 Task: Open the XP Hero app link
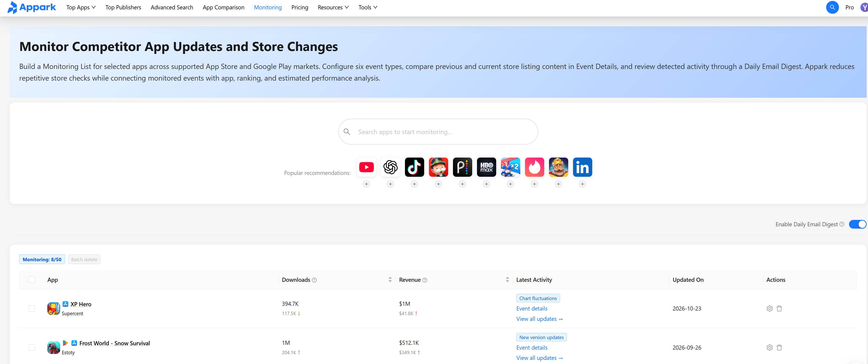[x=81, y=304]
